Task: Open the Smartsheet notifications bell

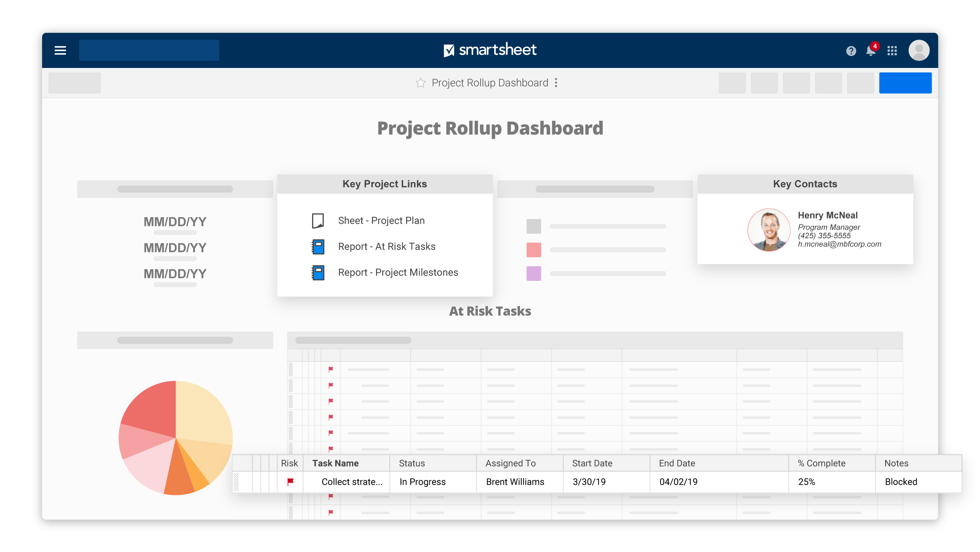Action: click(870, 50)
